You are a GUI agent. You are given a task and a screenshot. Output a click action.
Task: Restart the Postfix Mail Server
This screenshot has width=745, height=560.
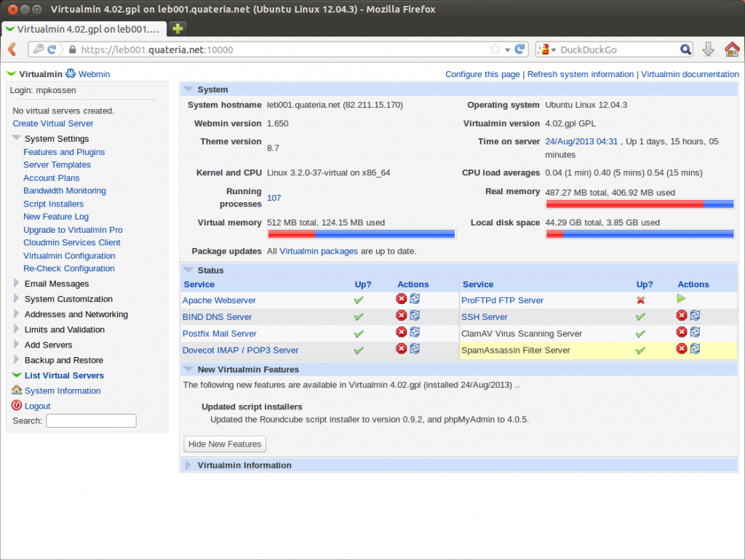(415, 332)
